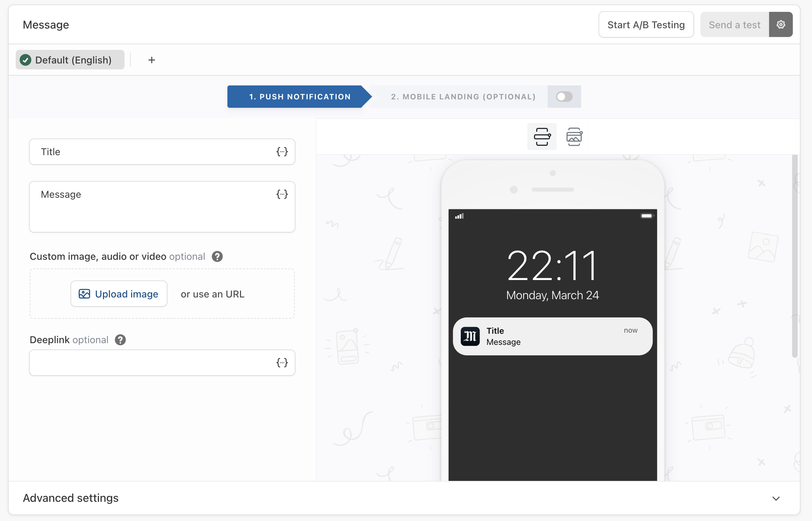Click help icon next to Custom image label
The width and height of the screenshot is (812, 521).
[x=217, y=257]
